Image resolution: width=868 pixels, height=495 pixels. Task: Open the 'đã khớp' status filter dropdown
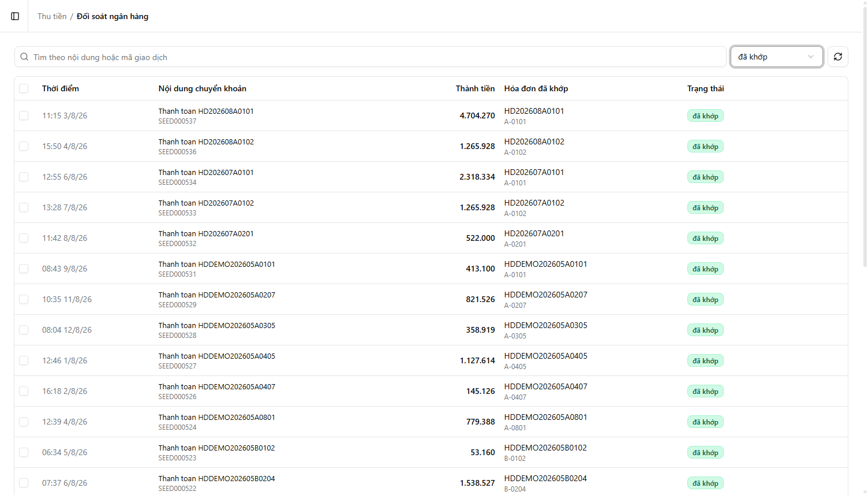click(x=777, y=57)
